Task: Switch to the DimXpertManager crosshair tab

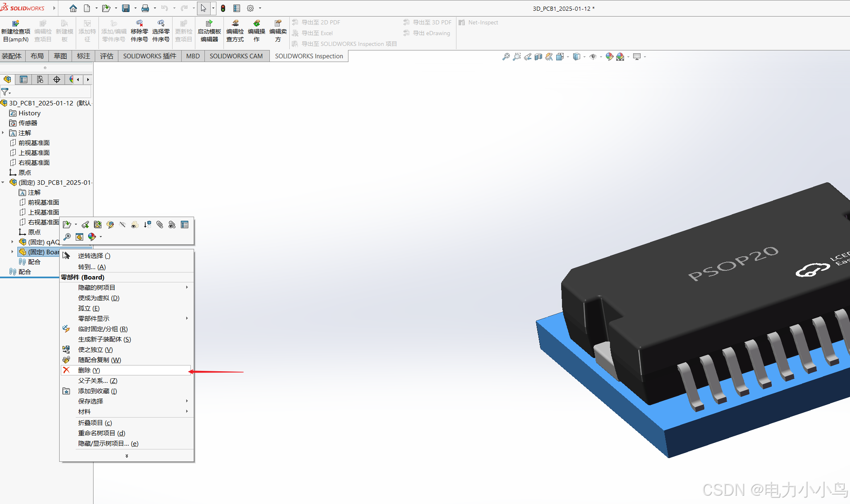Action: 57,79
